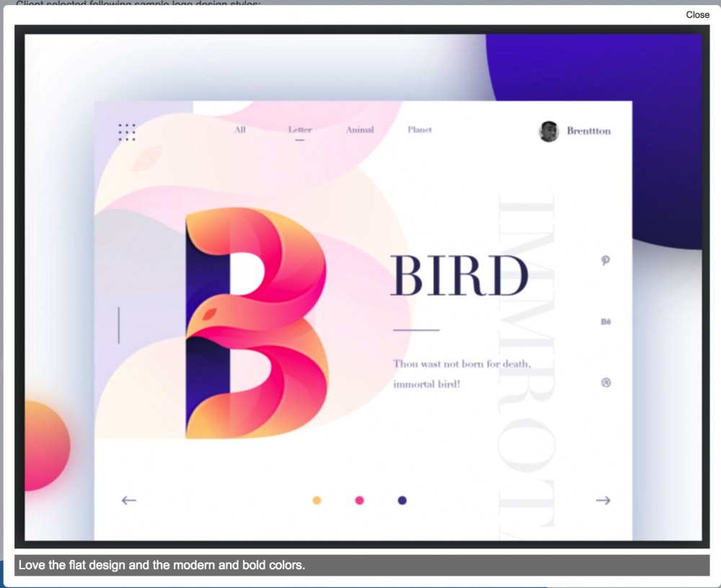This screenshot has height=588, width=721.
Task: Switch to the All tab
Action: pos(240,130)
